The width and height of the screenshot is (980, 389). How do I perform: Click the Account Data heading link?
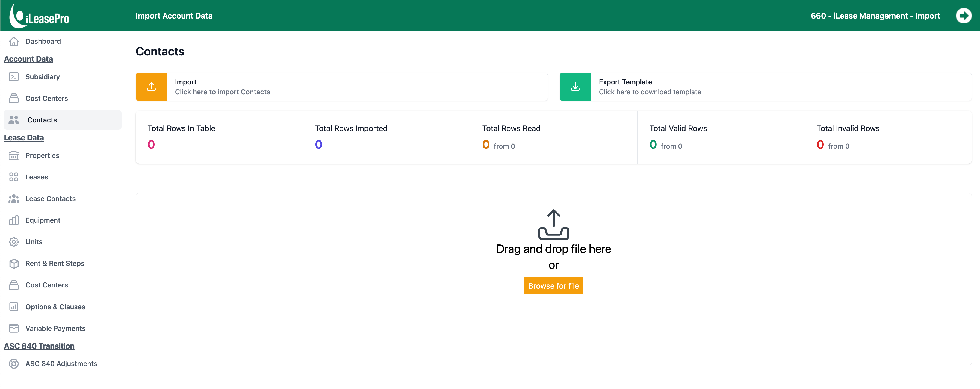click(x=28, y=59)
